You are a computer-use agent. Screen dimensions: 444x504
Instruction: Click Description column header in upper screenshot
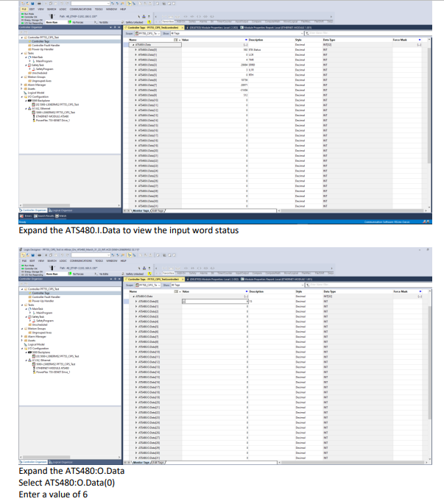256,40
